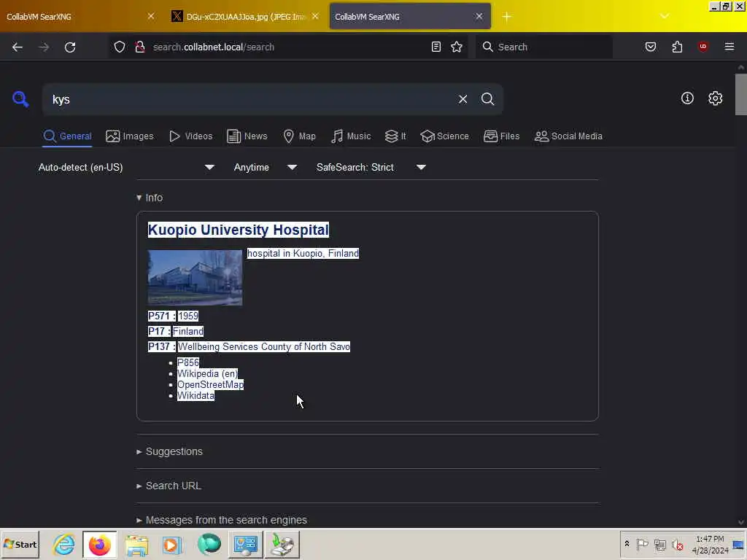Show site security lock information
Screen dimensions: 747x560
point(139,47)
